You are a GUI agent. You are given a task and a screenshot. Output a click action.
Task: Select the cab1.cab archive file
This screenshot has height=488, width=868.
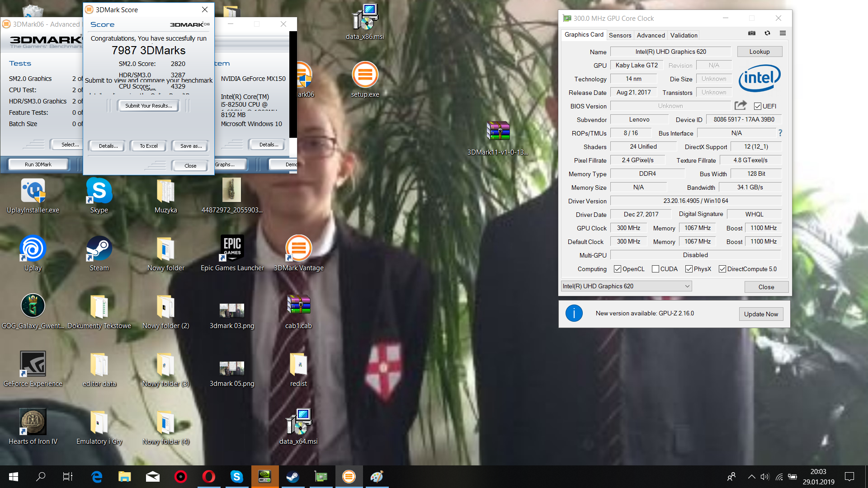(299, 311)
